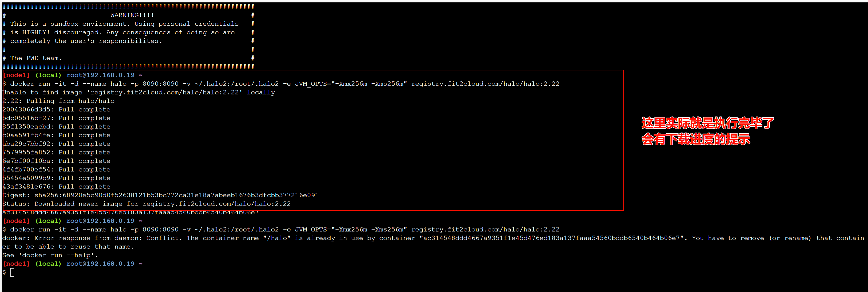
Task: Click the WARNING!!!! banner heading
Action: tap(132, 15)
